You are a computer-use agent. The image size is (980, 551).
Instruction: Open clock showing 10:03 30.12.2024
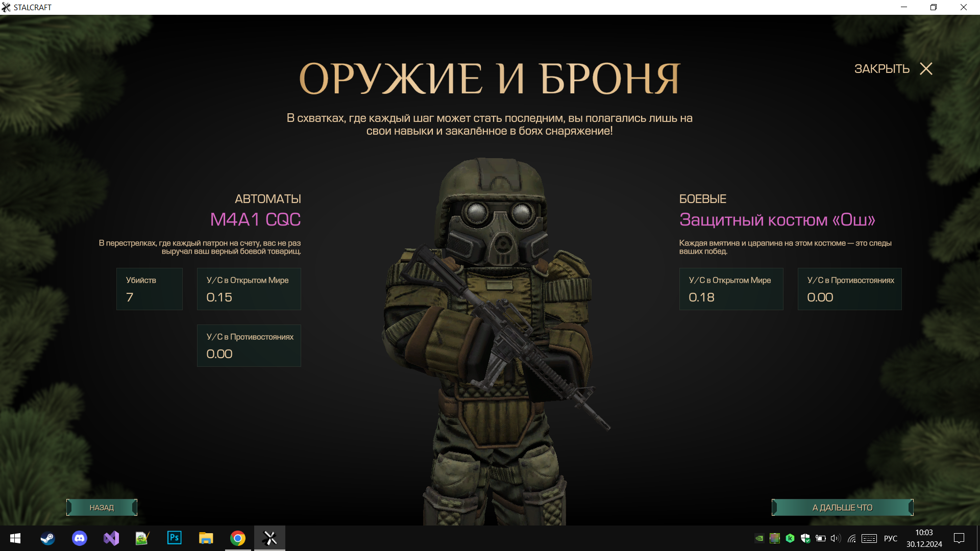click(924, 538)
